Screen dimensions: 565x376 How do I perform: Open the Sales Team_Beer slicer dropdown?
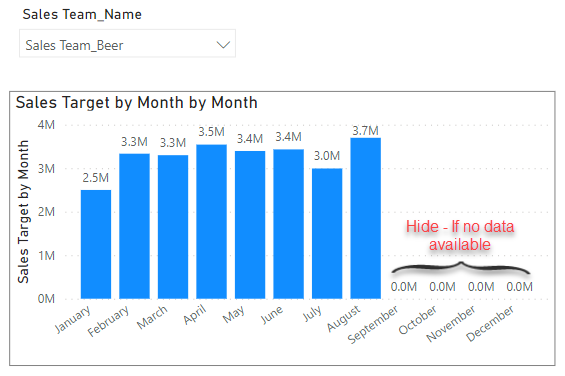[x=127, y=44]
